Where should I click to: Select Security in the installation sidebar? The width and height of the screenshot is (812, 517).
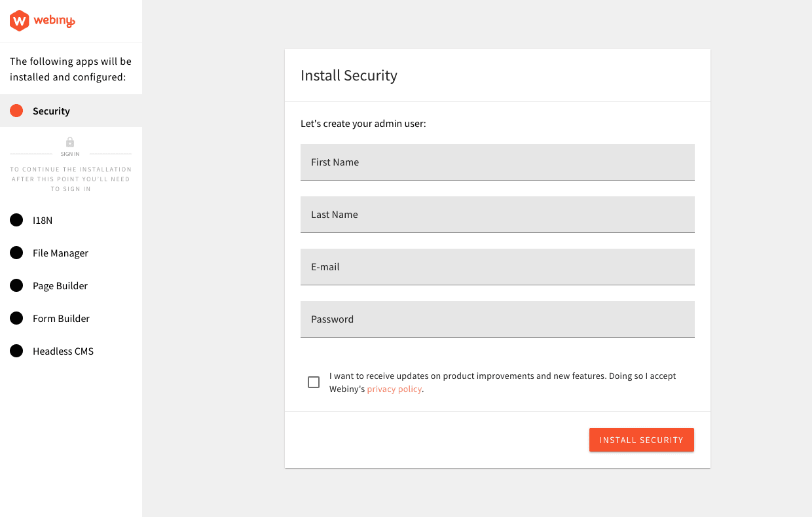click(x=50, y=111)
